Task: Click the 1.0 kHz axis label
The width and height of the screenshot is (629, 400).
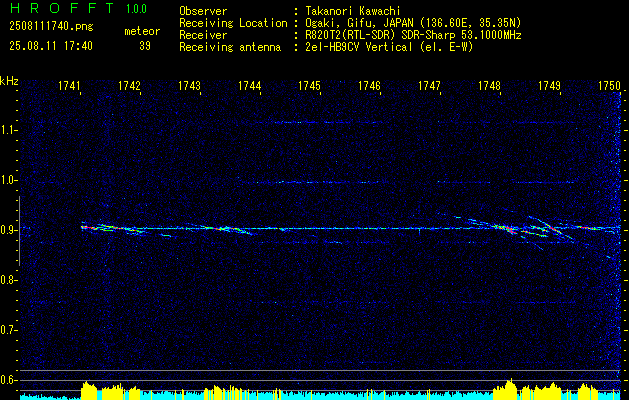Action: point(6,180)
